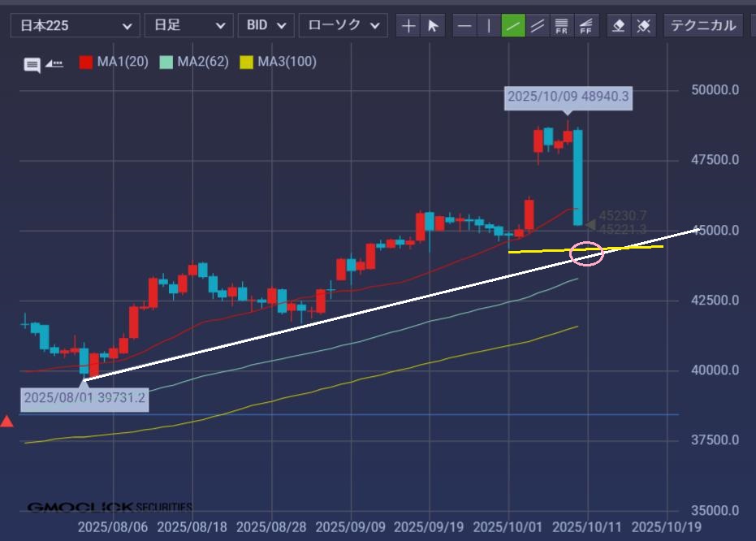Image resolution: width=756 pixels, height=541 pixels.
Task: Click the erase-all drawings icon
Action: pyautogui.click(x=643, y=26)
